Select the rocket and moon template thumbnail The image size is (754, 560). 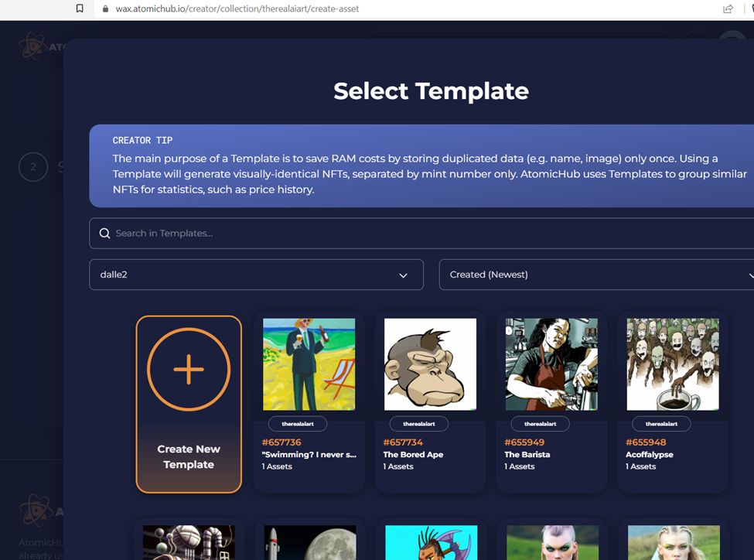(310, 543)
